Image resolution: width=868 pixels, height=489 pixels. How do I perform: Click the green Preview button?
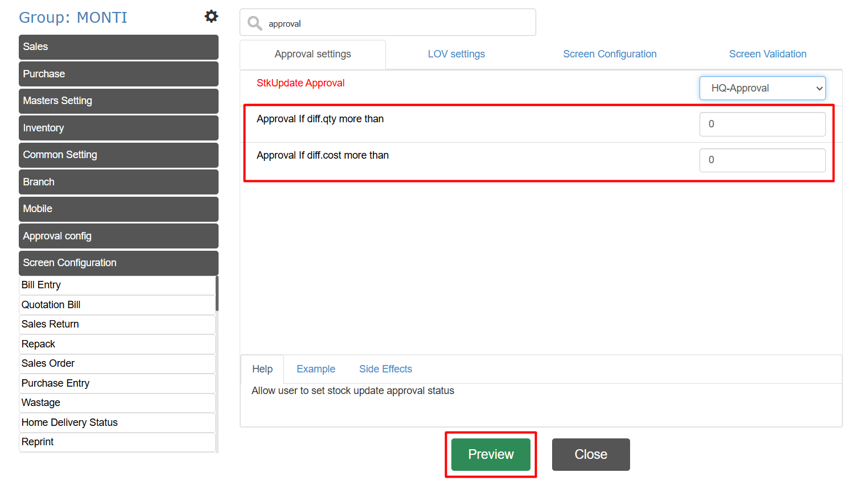click(491, 454)
